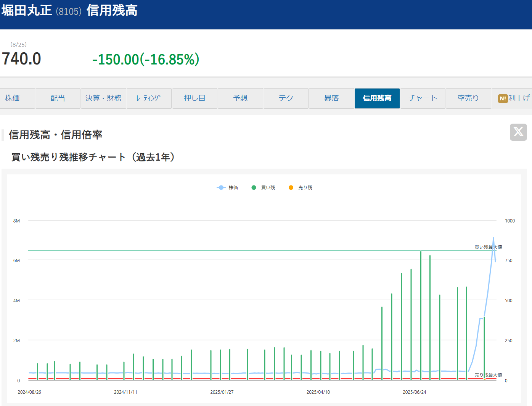Switch to the テク tab
Image resolution: width=532 pixels, height=406 pixels.
click(x=286, y=98)
